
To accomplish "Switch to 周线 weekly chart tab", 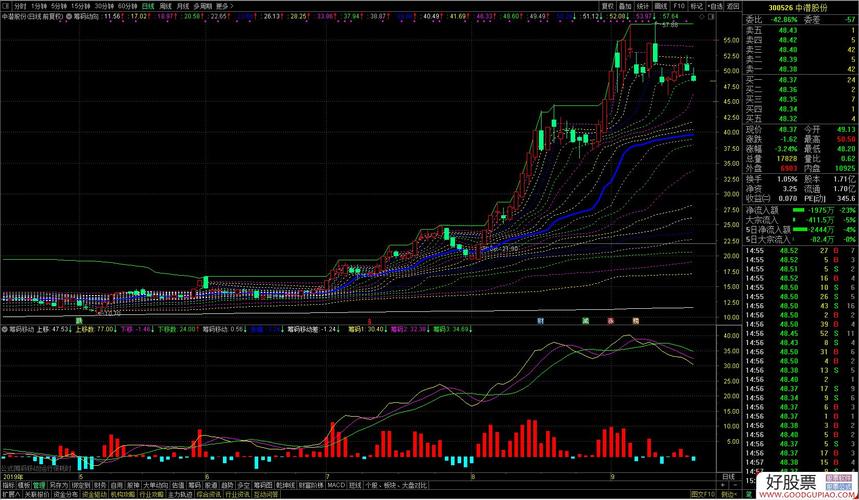I will (165, 6).
